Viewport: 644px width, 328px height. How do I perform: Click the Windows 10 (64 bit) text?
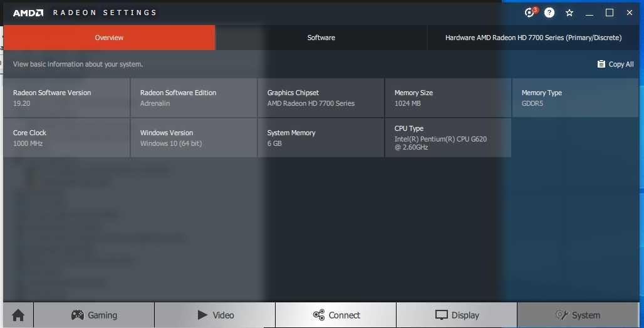[171, 144]
